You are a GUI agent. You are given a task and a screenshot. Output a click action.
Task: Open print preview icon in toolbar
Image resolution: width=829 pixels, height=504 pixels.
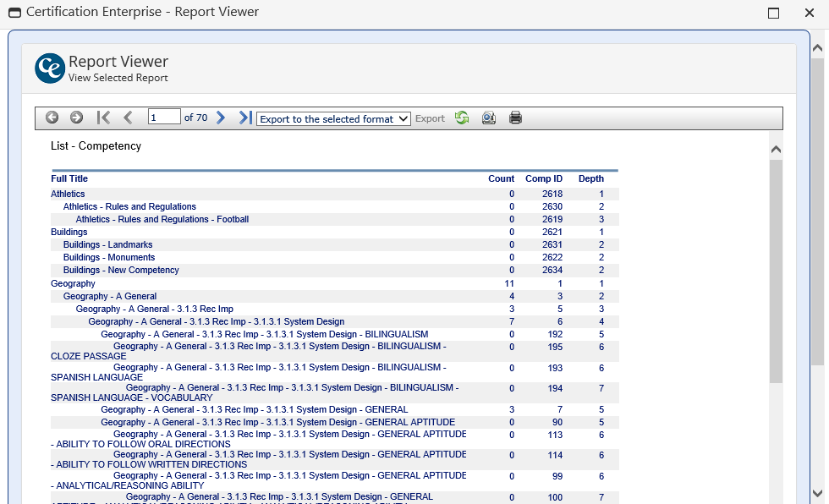point(489,118)
